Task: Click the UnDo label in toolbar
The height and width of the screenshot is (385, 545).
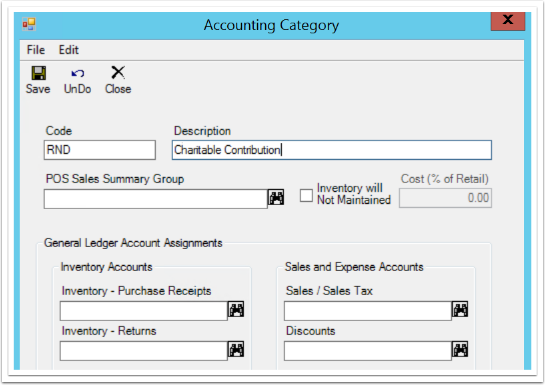Action: point(78,89)
